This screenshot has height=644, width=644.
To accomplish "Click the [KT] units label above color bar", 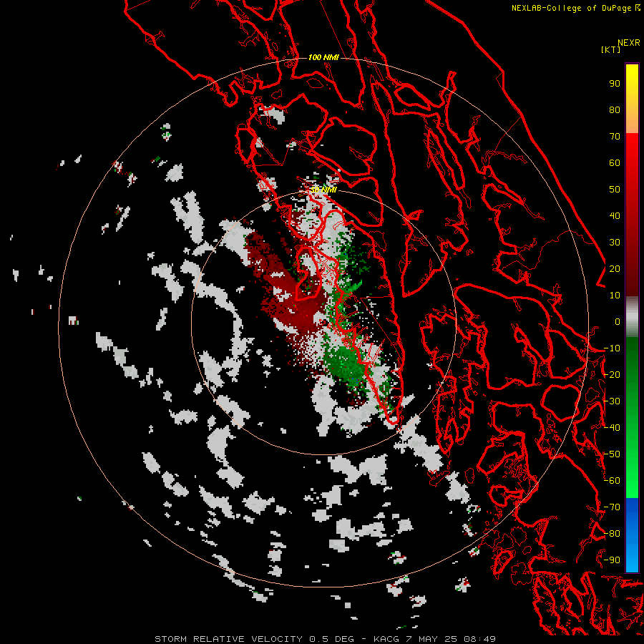I will [611, 49].
